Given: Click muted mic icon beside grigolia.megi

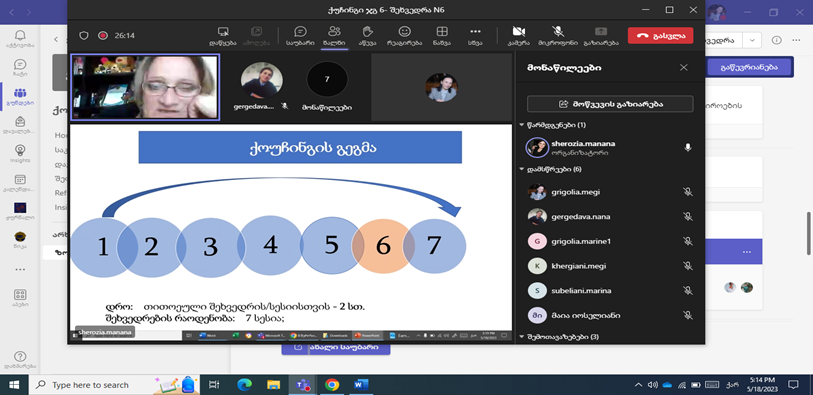Looking at the screenshot, I should tap(688, 192).
